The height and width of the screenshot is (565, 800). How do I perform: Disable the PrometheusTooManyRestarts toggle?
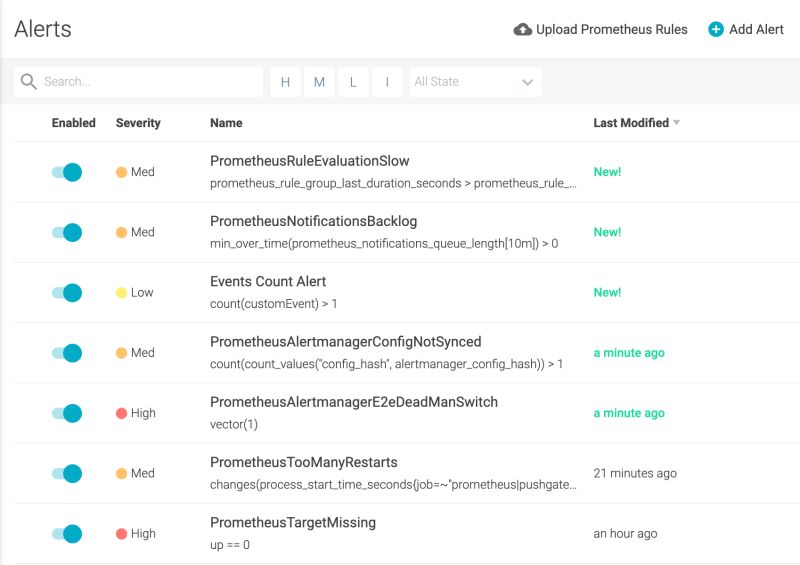coord(67,473)
